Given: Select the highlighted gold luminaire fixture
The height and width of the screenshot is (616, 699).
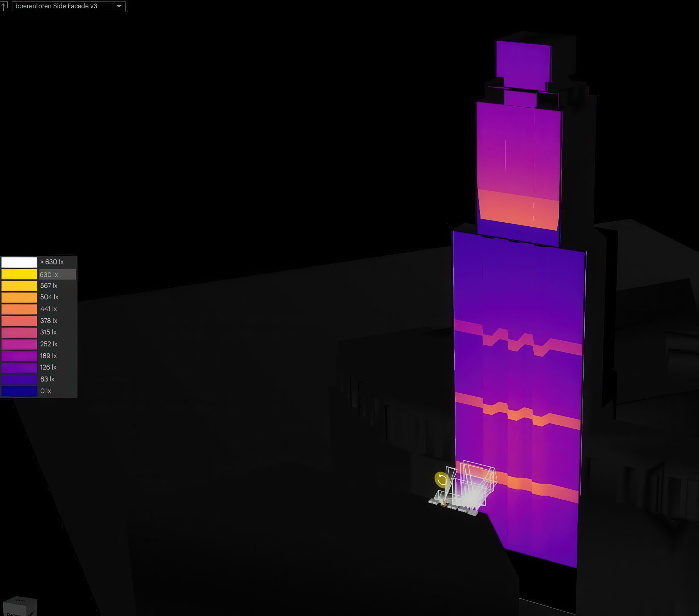Looking at the screenshot, I should tap(444, 504).
